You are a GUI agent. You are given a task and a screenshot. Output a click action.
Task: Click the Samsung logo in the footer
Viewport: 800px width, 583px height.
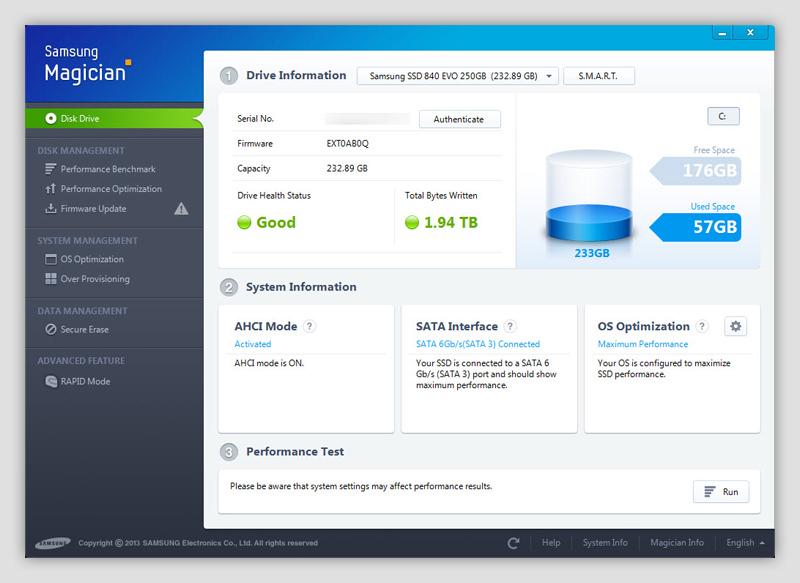point(53,543)
